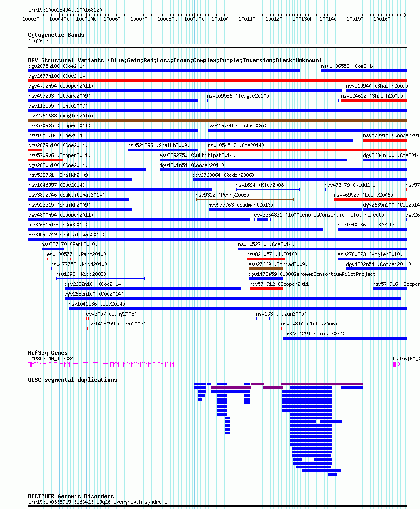Image resolution: width=420 pixels, height=509 pixels.
Task: Click the 100030k ruler tick label
Action: (x=32, y=19)
